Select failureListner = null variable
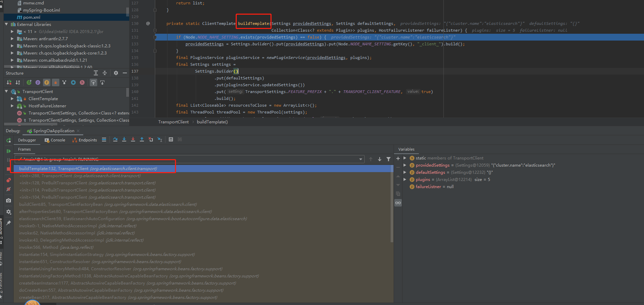Image resolution: width=644 pixels, height=305 pixels. coord(434,187)
